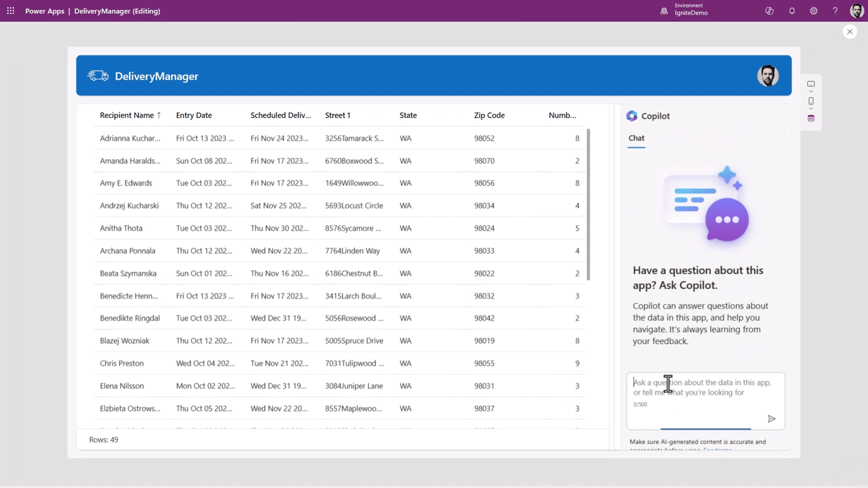
Task: Click zip code 98034
Action: point(484,206)
